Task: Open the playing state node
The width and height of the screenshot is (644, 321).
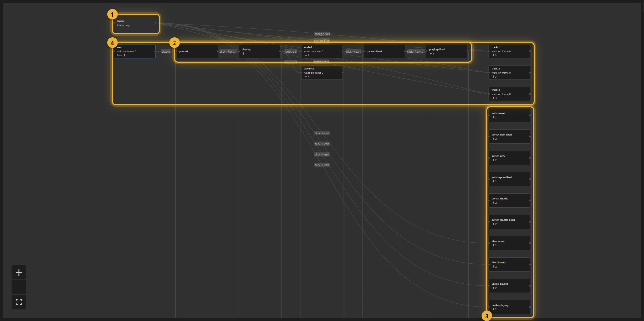Action: 259,51
